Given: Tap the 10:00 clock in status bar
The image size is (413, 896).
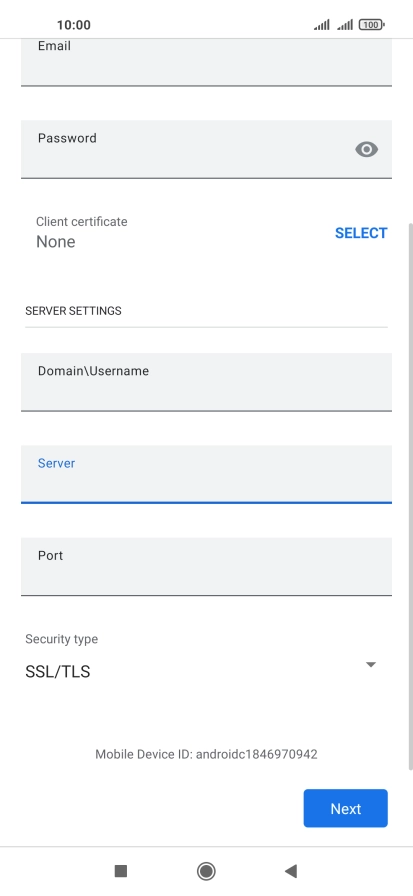Looking at the screenshot, I should (x=74, y=25).
